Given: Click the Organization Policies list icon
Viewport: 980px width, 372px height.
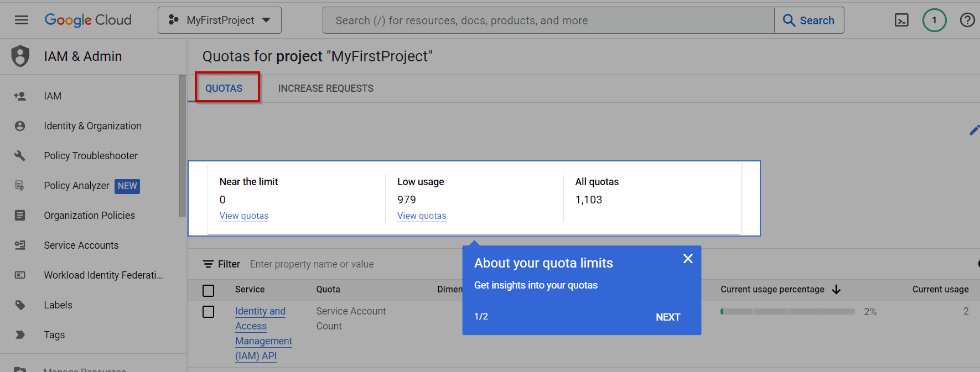Looking at the screenshot, I should (x=20, y=216).
